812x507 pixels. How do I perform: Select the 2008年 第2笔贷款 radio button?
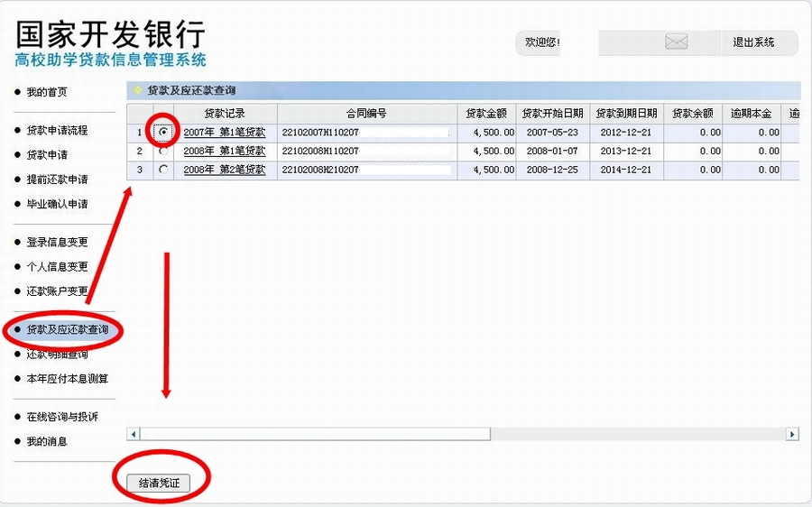coord(163,169)
